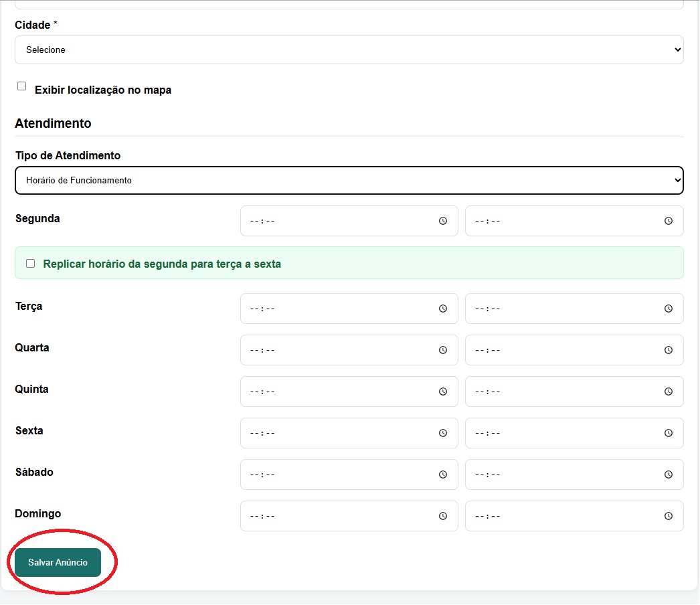Open the Cidade dropdown
The image size is (700, 605).
click(x=349, y=50)
